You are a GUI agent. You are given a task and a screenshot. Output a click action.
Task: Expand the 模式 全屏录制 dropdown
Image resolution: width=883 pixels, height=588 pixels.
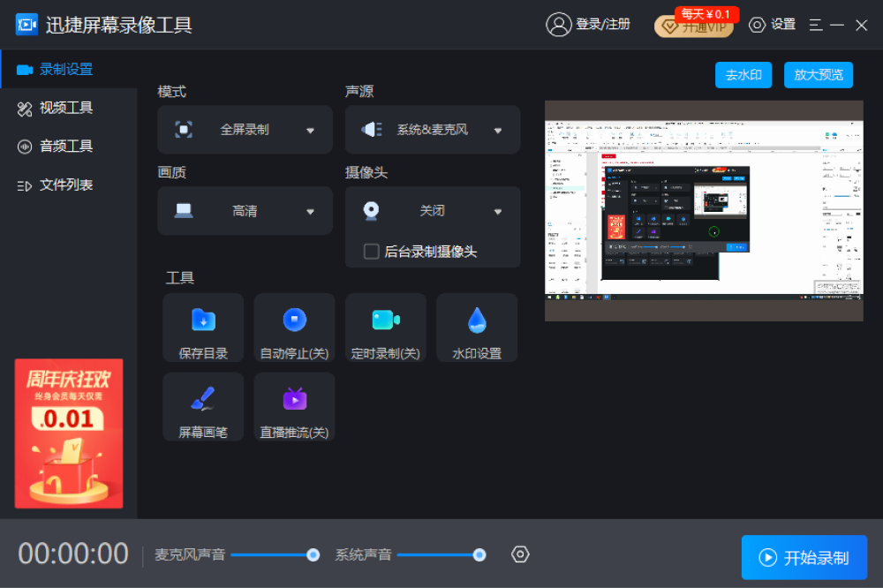tap(245, 130)
